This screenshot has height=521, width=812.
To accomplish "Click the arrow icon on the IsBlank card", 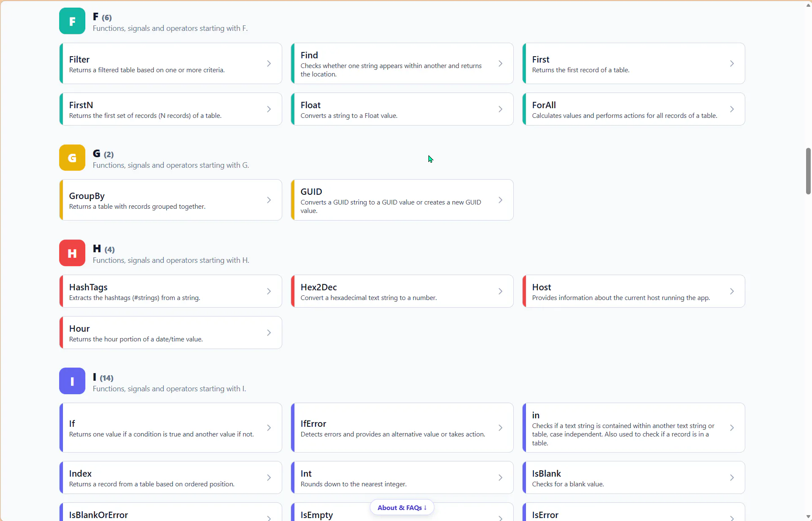I will tap(732, 477).
